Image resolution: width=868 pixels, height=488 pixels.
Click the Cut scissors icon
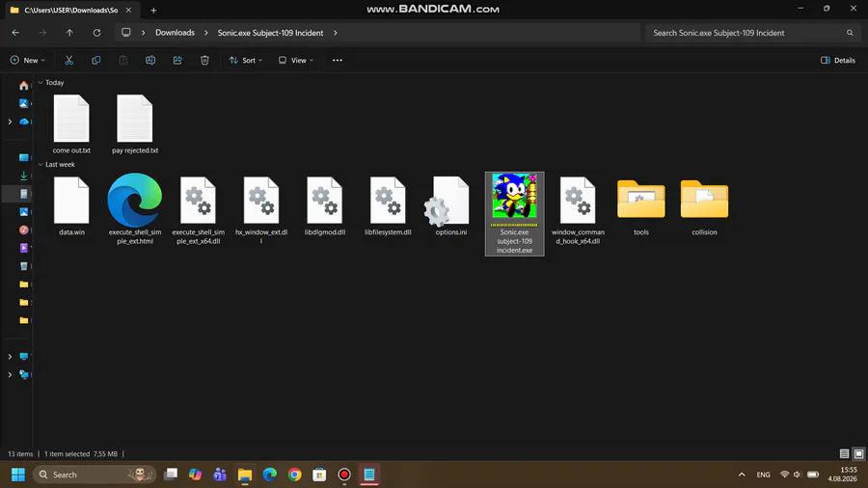coord(68,61)
